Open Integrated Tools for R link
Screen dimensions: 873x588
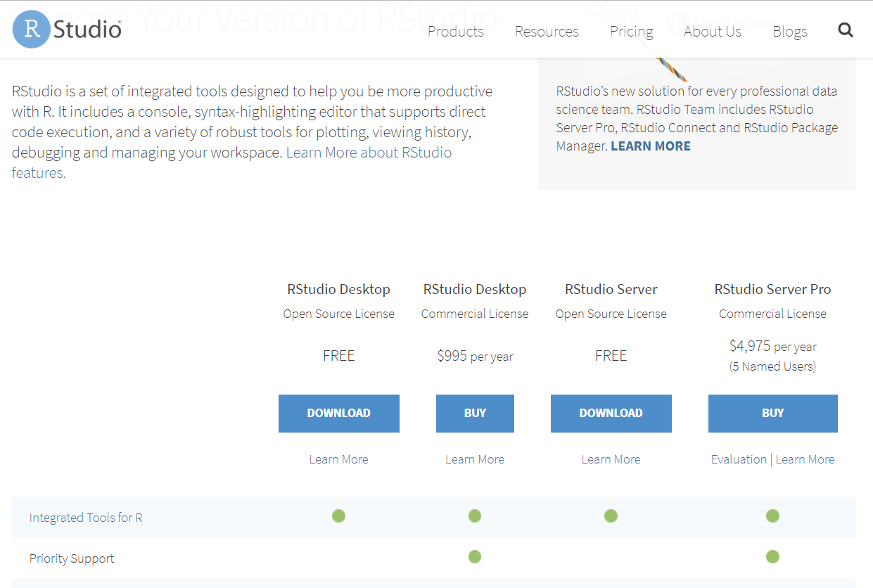pyautogui.click(x=86, y=518)
